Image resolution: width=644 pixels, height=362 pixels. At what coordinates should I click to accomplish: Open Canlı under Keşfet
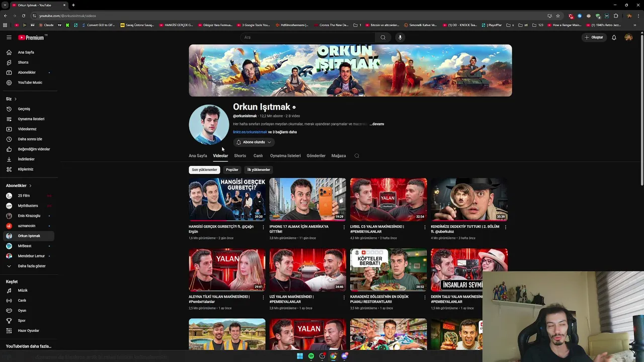coord(22,301)
